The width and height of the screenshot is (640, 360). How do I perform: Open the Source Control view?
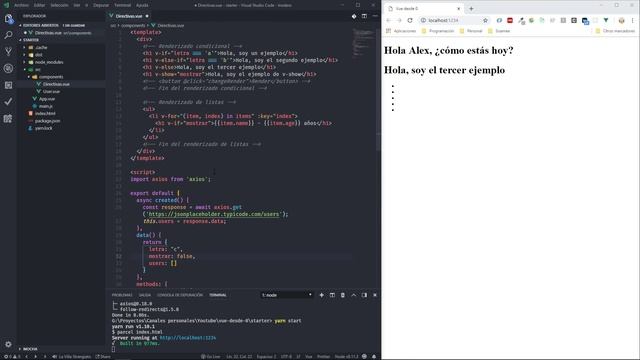tap(9, 51)
